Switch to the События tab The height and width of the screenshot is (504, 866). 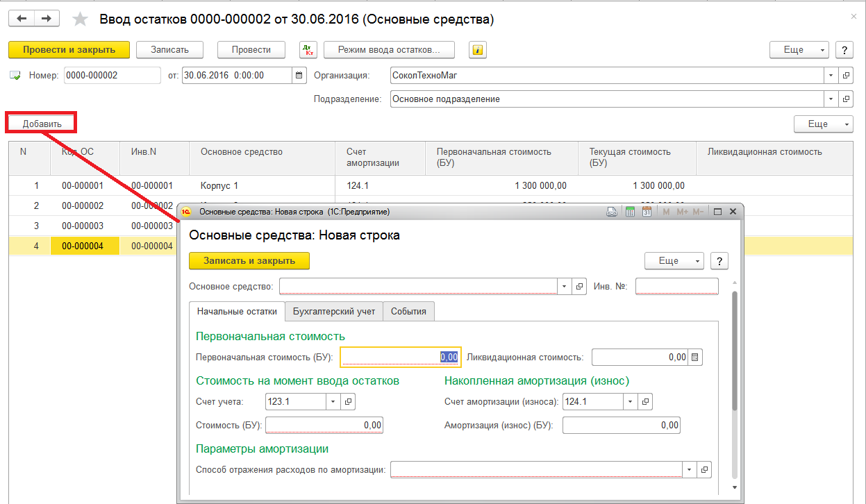(408, 312)
